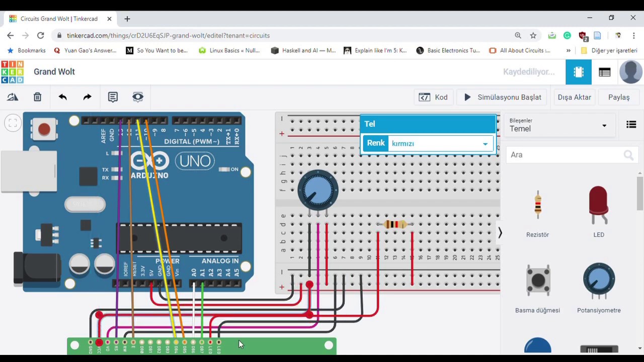Open browser zoom magnifier icon
644x362 pixels.
click(x=518, y=35)
